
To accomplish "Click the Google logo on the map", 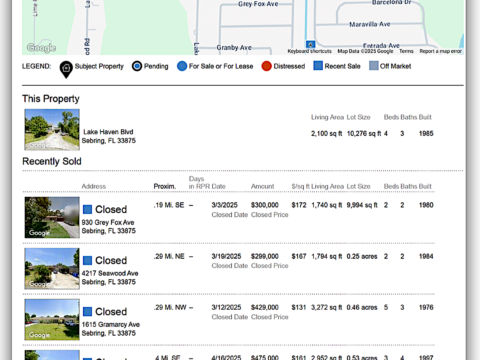I will tap(41, 48).
